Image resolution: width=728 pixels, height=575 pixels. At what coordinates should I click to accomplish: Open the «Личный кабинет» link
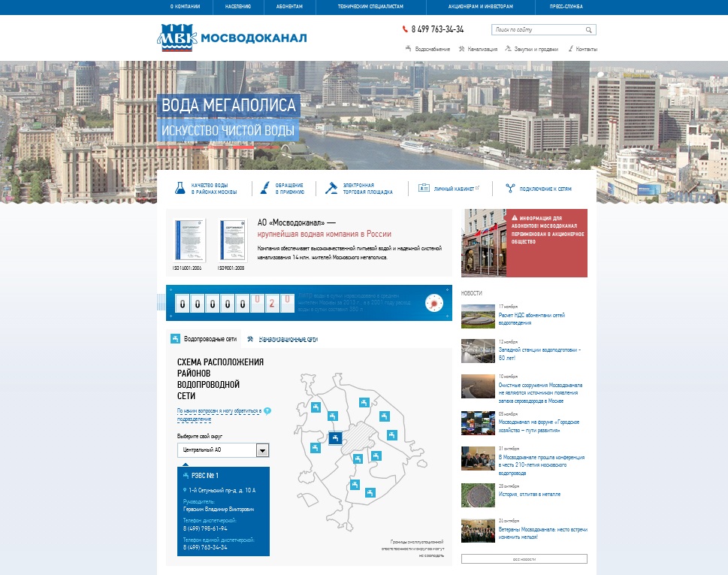coord(454,189)
